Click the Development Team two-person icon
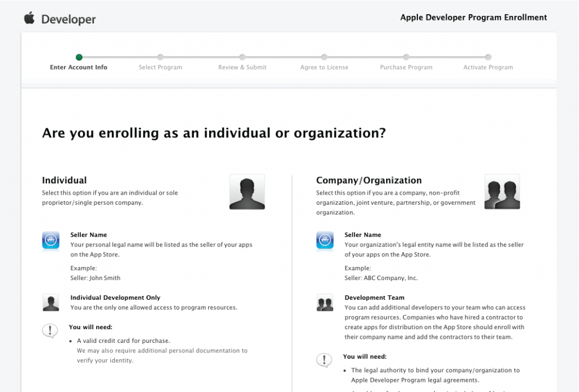 325,303
